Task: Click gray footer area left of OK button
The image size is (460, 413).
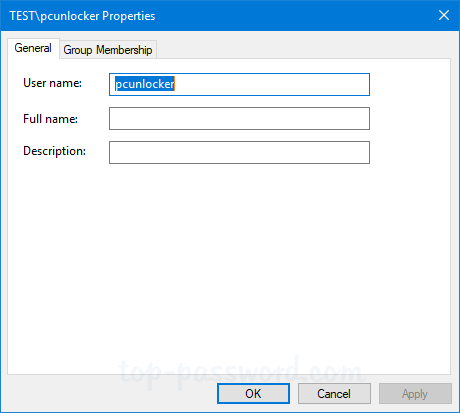Action: pyautogui.click(x=110, y=393)
